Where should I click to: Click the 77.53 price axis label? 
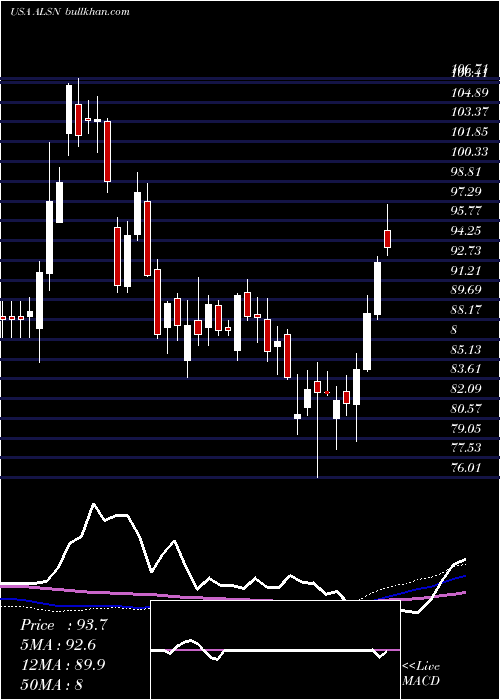(x=468, y=448)
